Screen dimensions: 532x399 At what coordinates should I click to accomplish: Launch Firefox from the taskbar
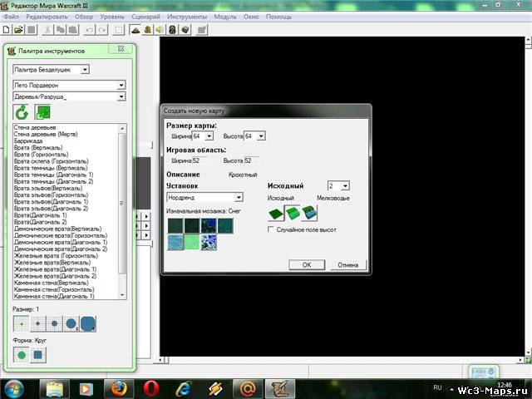[119, 388]
